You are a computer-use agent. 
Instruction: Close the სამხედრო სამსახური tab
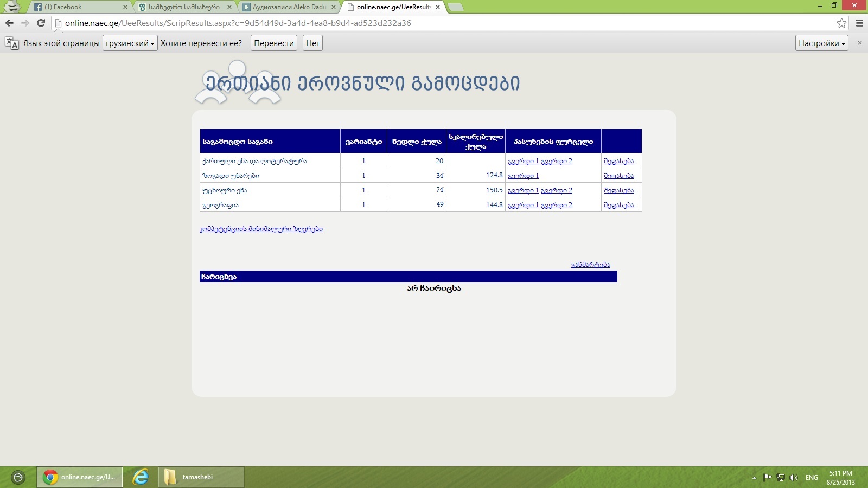tap(229, 7)
